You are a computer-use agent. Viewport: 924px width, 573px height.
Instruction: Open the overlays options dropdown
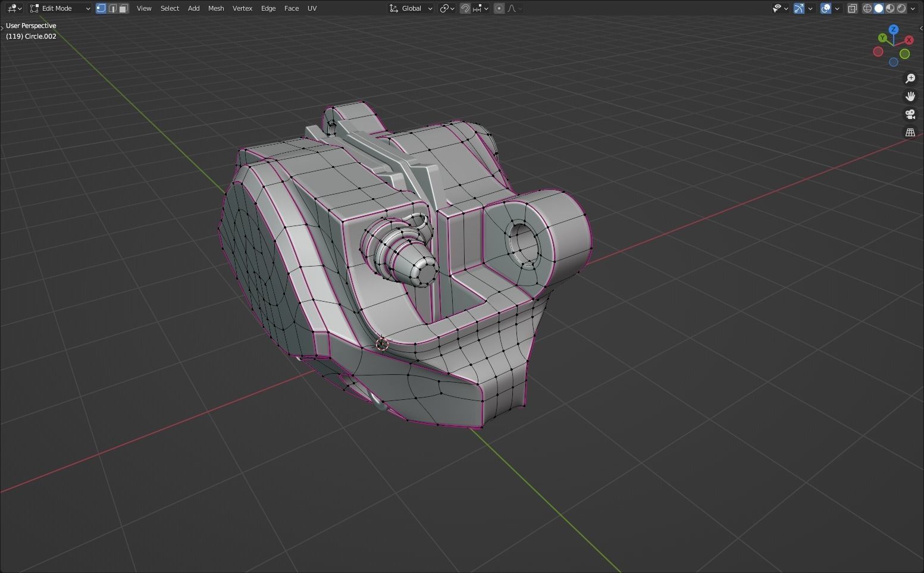837,8
